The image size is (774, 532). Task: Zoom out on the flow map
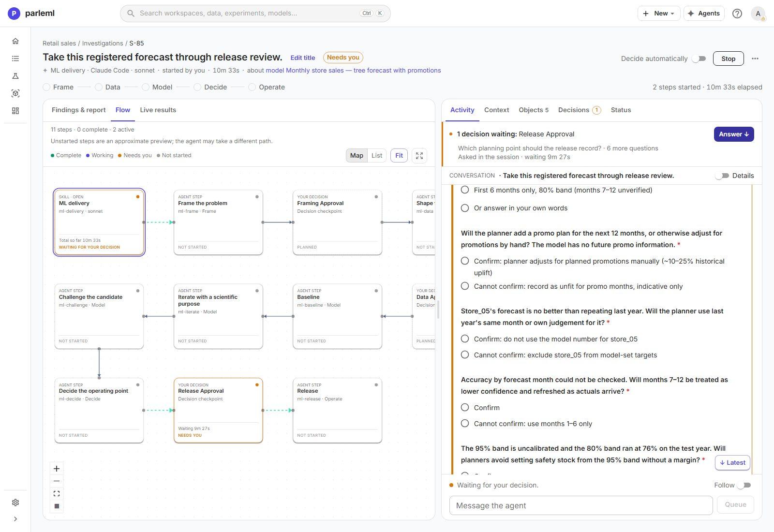coord(57,481)
